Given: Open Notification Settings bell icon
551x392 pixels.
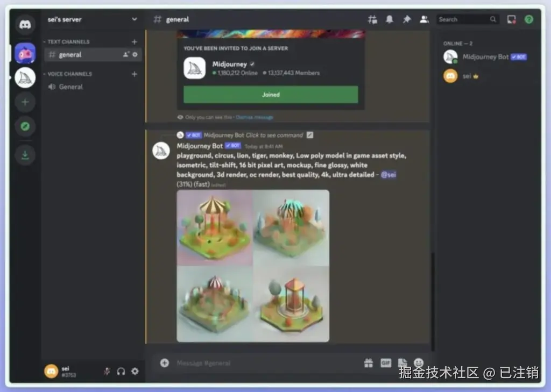Looking at the screenshot, I should pyautogui.click(x=390, y=19).
